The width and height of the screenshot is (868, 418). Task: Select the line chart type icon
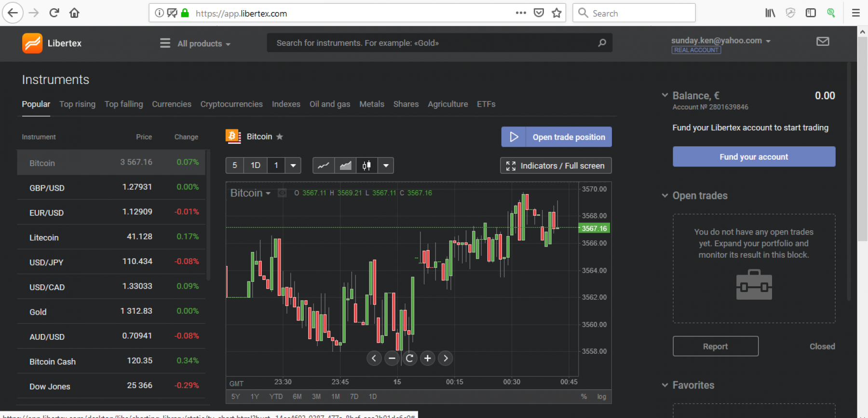coord(324,166)
